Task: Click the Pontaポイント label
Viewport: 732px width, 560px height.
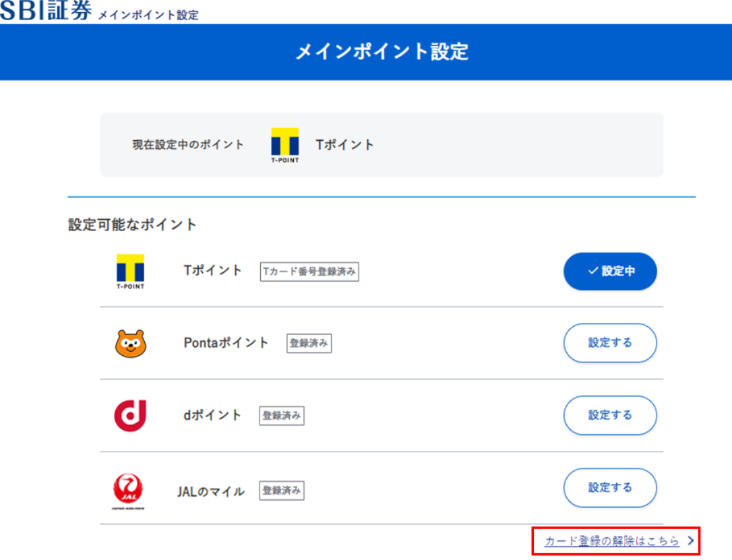Action: tap(226, 343)
